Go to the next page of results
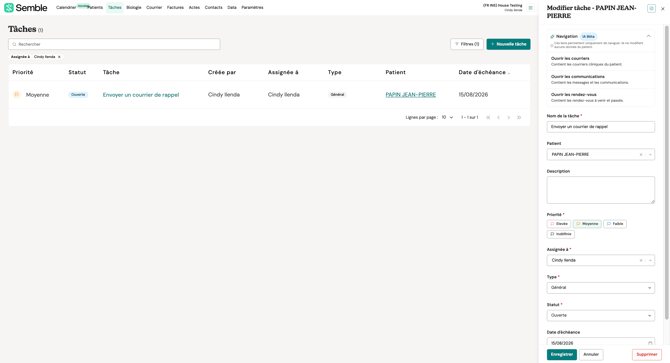 click(508, 117)
